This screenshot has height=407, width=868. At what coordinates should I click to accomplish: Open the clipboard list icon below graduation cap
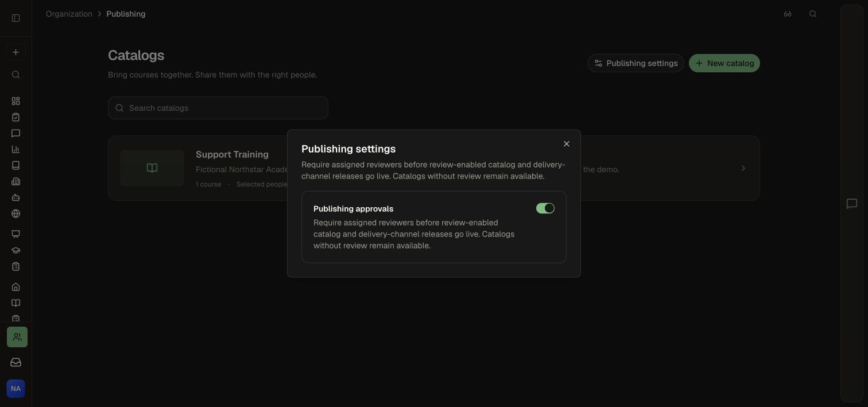[15, 266]
